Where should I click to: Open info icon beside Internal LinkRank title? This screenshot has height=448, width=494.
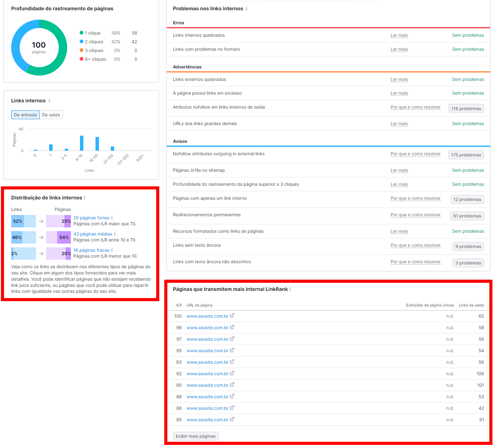pyautogui.click(x=290, y=289)
